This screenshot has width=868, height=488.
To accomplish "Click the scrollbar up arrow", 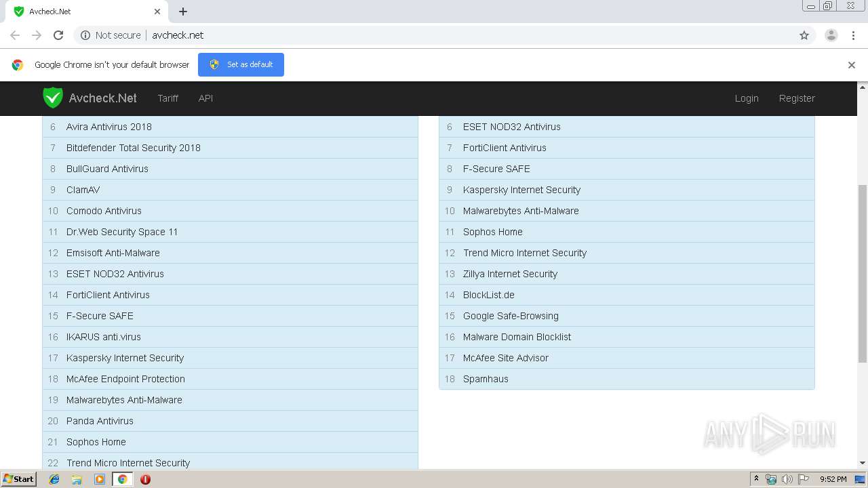I will pos(863,87).
